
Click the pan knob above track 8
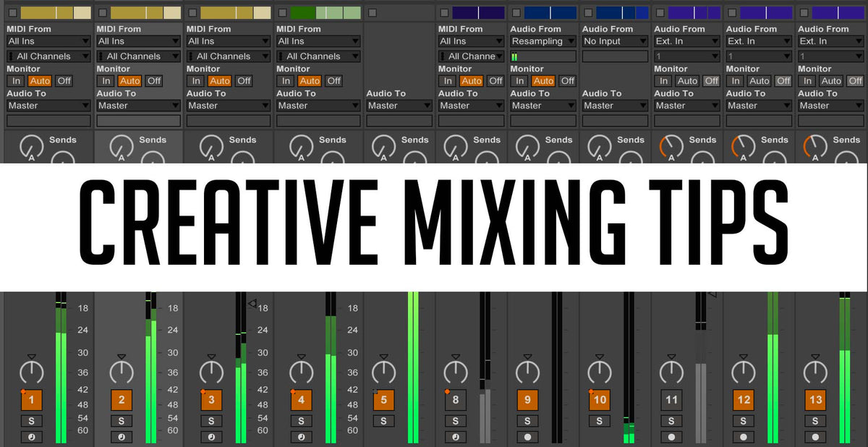[455, 372]
